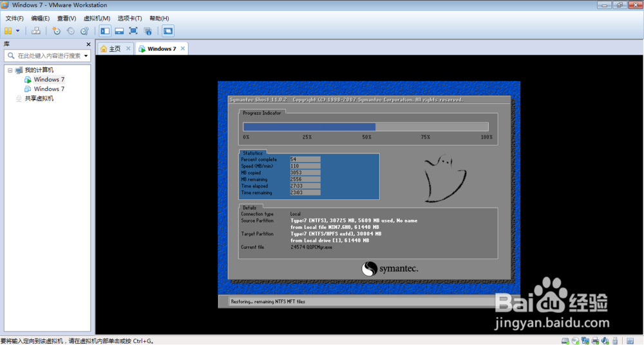Open the 选项卡(T) menu

(130, 18)
